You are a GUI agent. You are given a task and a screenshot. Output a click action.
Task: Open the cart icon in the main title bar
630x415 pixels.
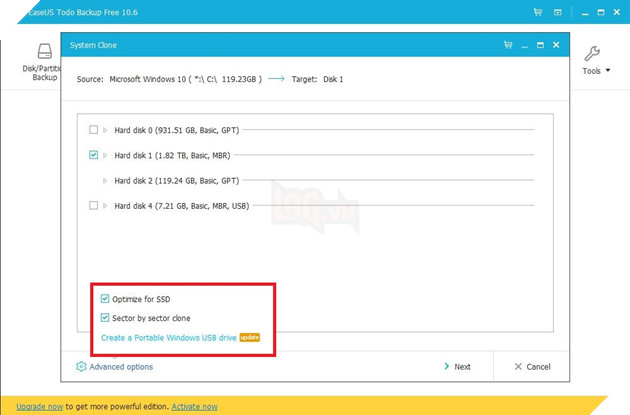click(x=538, y=12)
